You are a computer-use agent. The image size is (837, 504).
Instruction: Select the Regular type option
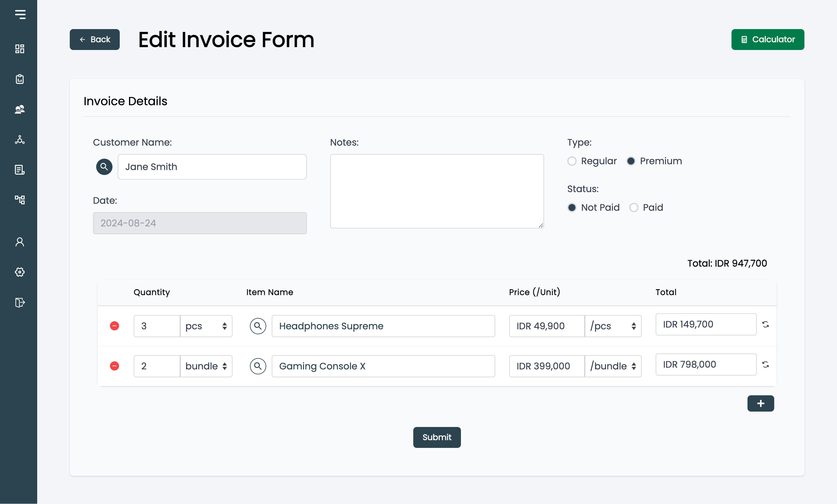(572, 161)
